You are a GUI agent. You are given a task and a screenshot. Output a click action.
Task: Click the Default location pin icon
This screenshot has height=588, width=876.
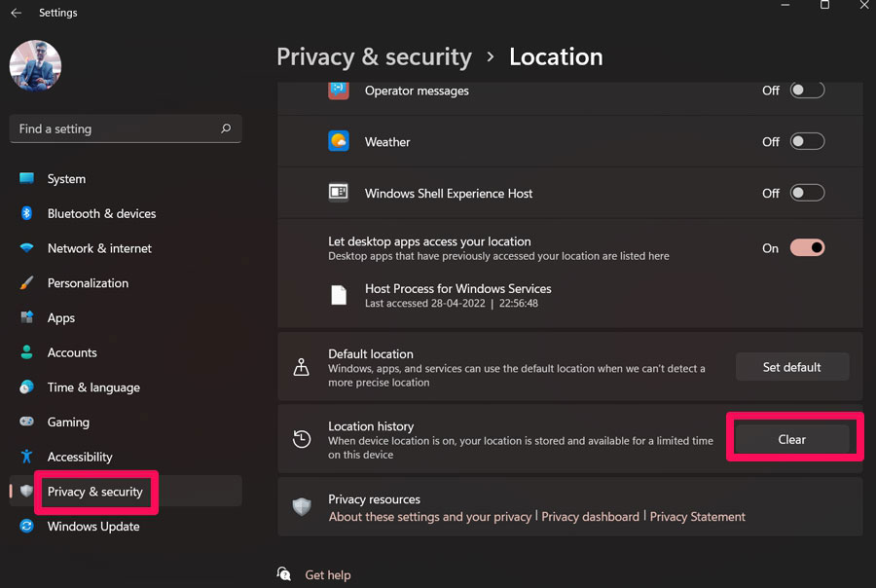(301, 367)
